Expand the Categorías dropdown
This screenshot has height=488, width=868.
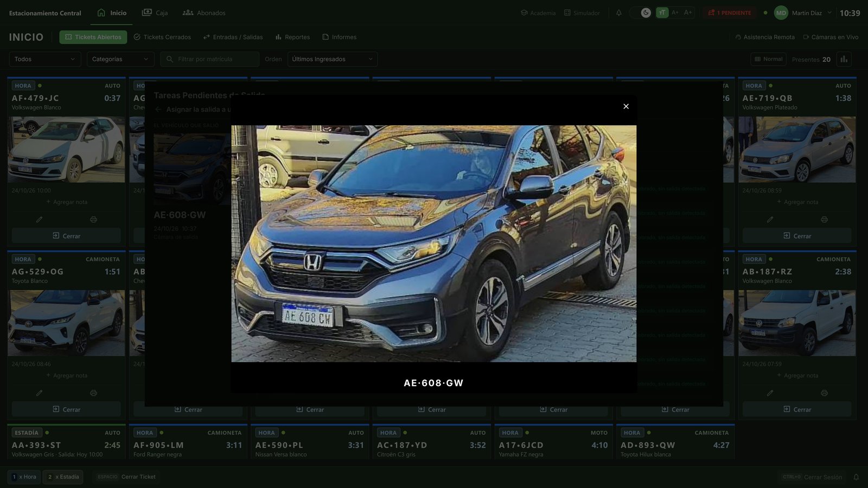coord(120,59)
